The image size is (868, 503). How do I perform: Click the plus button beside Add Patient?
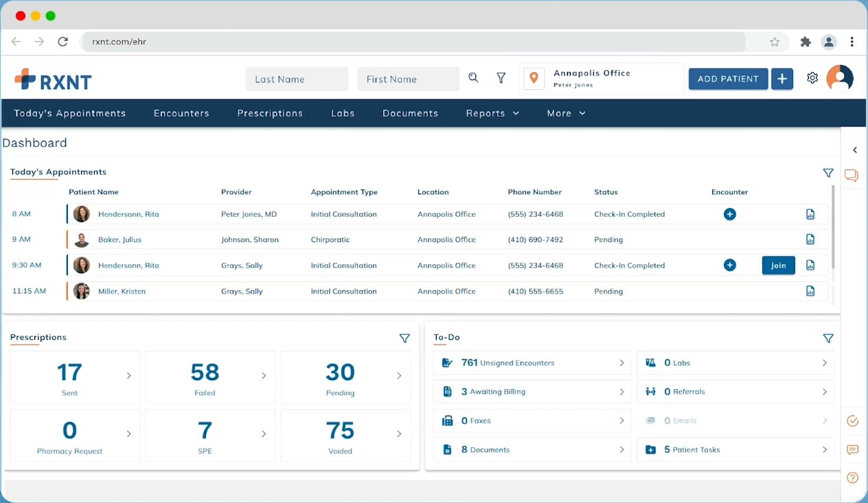[x=782, y=79]
